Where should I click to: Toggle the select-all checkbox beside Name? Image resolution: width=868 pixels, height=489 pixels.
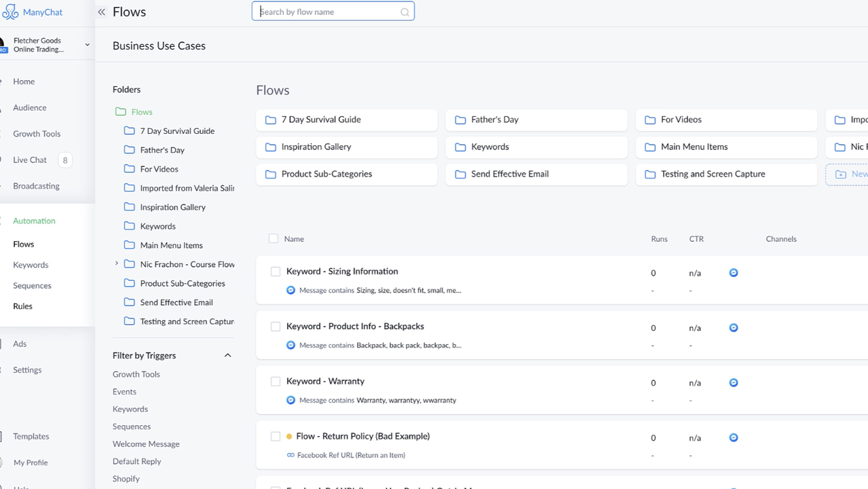tap(273, 239)
